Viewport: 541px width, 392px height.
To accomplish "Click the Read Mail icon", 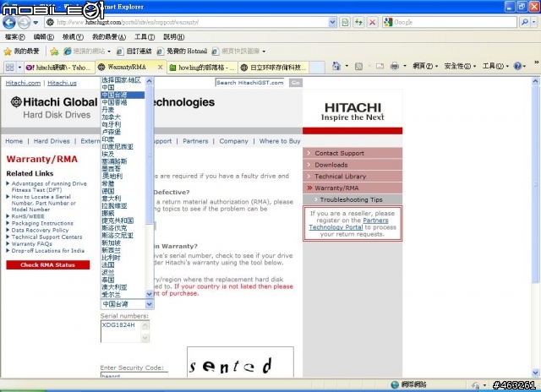I will pos(380,66).
